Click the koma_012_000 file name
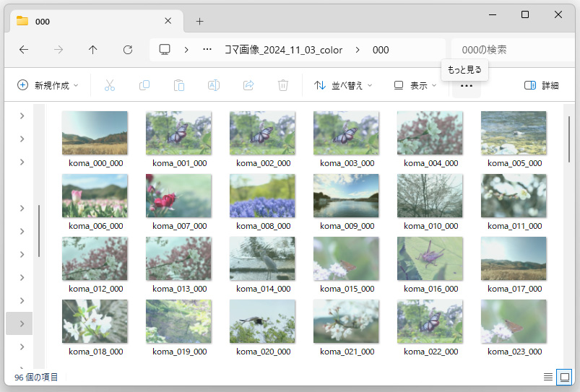The image size is (580, 392). [96, 289]
